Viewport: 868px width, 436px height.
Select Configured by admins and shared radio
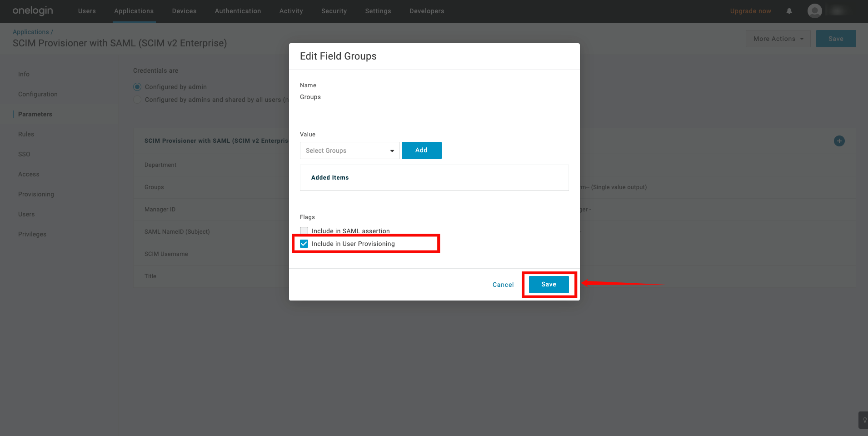point(137,100)
